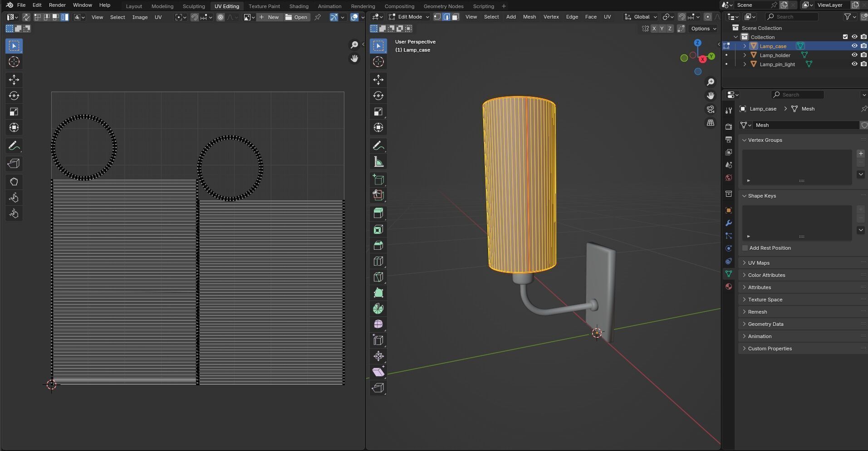Select the Cursor tool in UV editor
The width and height of the screenshot is (868, 451).
pyautogui.click(x=14, y=62)
